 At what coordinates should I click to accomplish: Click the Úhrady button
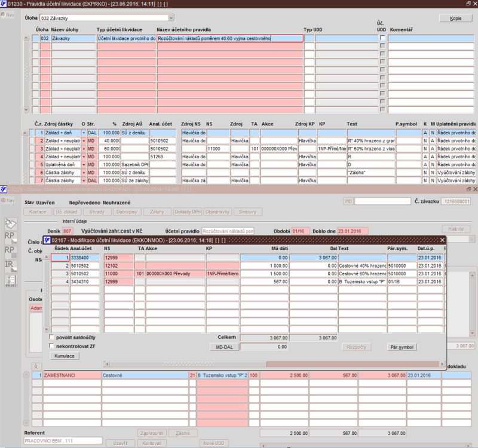(97, 212)
